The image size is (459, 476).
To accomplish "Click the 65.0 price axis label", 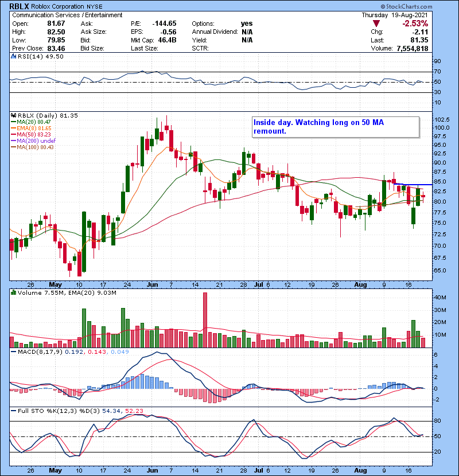I will [x=440, y=270].
